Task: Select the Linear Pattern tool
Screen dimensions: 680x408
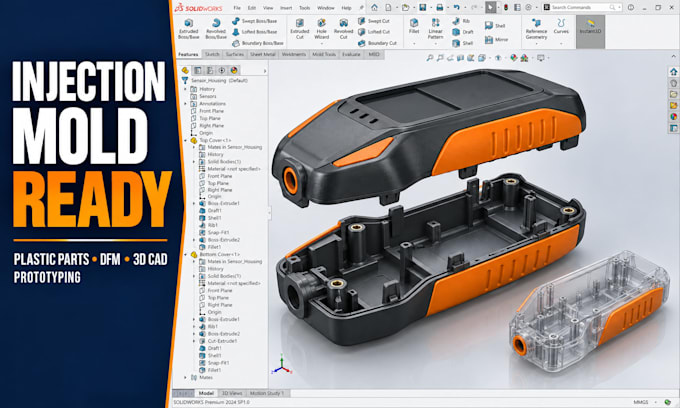Action: point(435,29)
